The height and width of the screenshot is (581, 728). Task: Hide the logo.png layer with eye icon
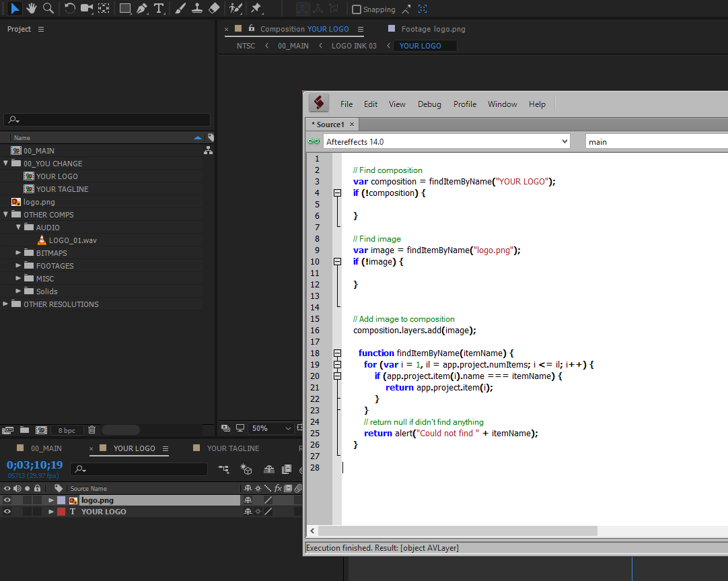tap(7, 500)
